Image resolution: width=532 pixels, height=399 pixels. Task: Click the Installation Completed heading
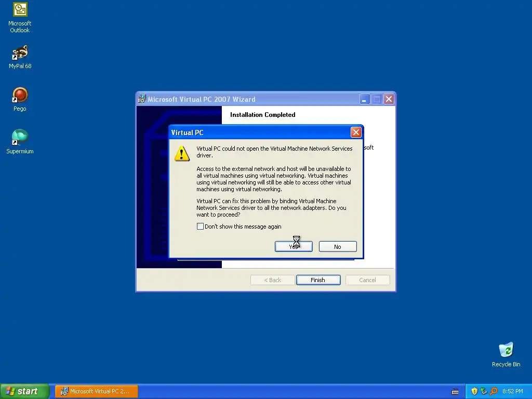coord(262,115)
